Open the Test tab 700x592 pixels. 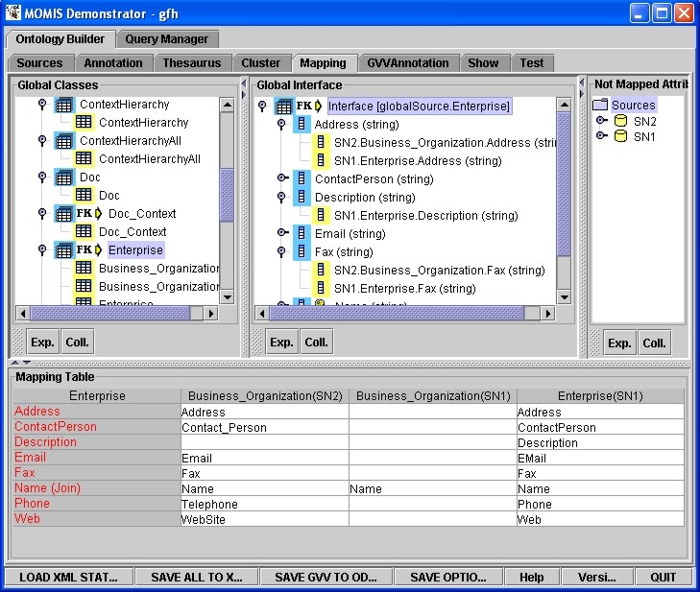(532, 63)
